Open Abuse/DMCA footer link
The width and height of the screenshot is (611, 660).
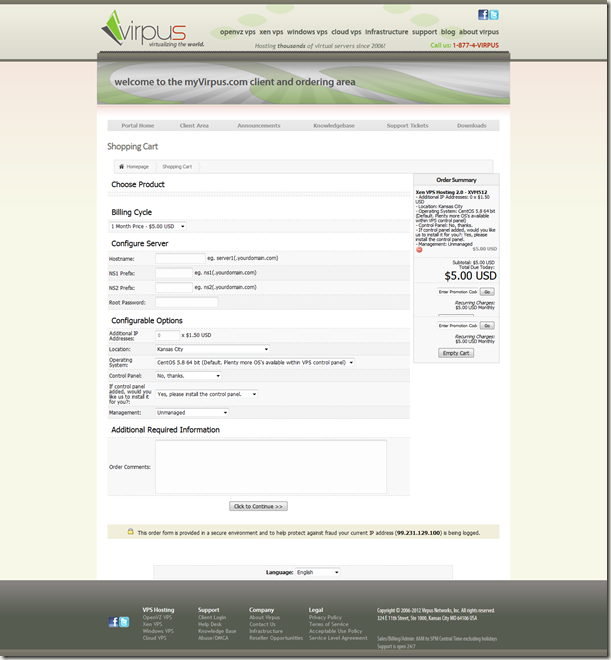point(213,638)
